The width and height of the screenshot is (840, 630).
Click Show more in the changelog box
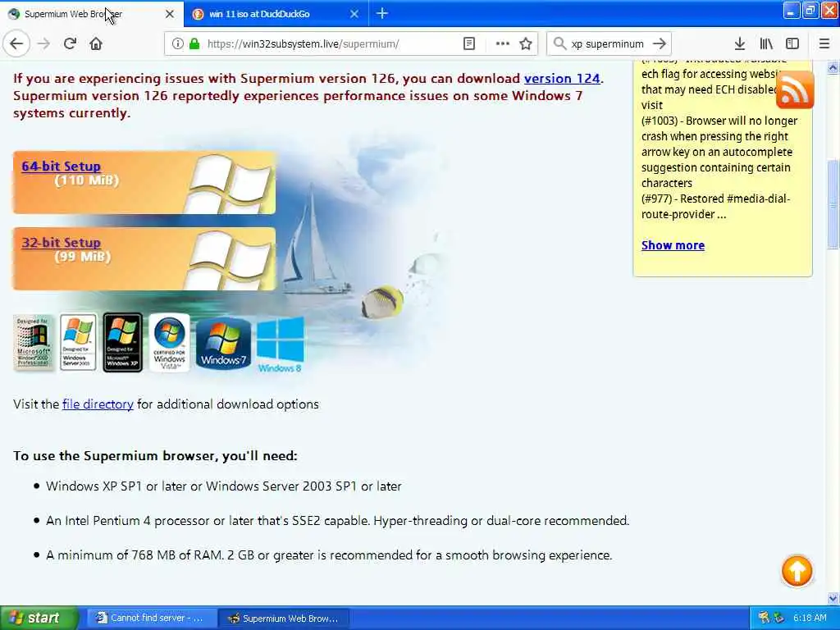pyautogui.click(x=673, y=245)
